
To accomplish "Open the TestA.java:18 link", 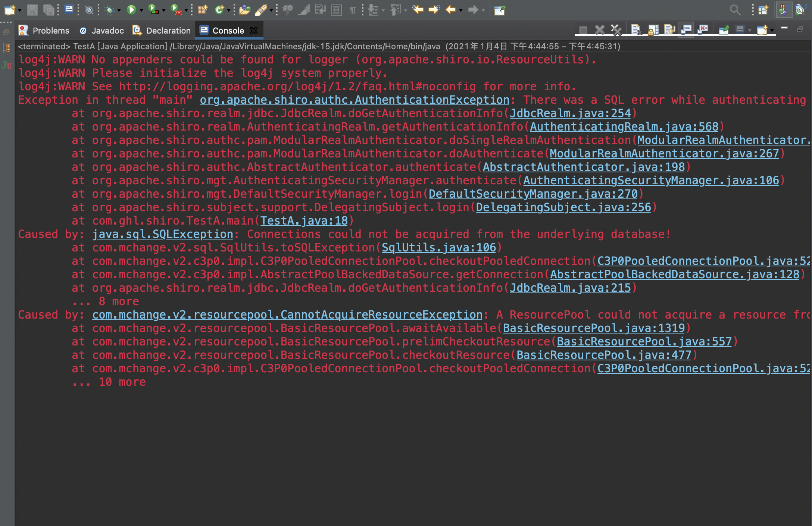I will pos(304,220).
